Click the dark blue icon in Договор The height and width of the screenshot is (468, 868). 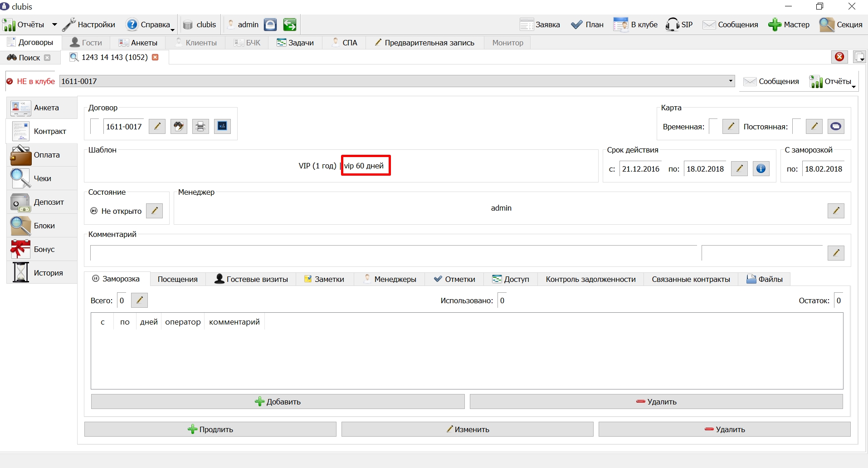click(x=222, y=126)
